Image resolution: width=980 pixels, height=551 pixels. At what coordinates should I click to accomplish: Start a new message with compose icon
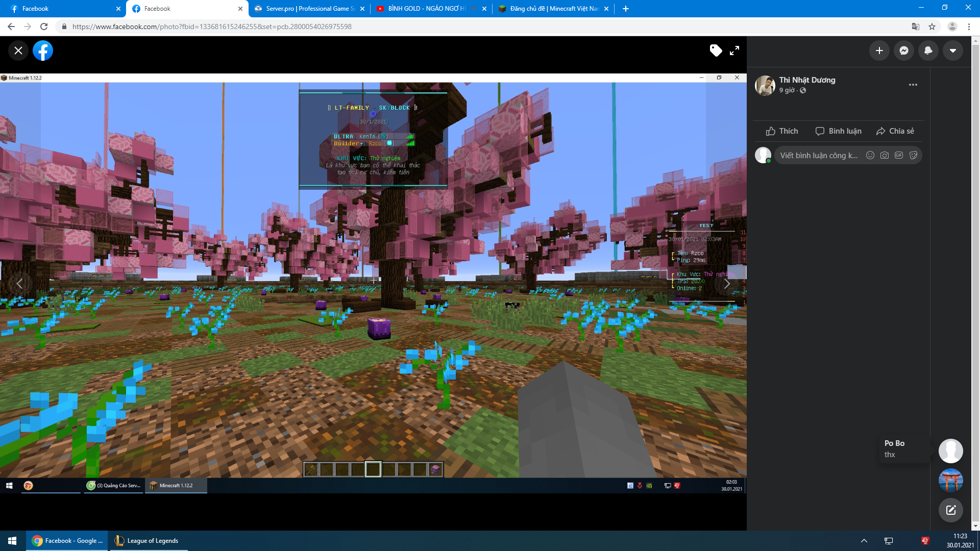(950, 510)
